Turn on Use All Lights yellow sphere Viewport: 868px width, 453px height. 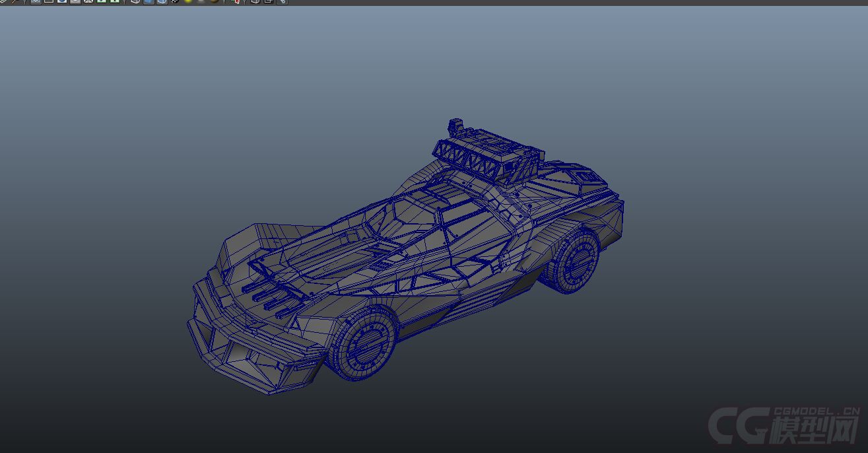click(x=188, y=1)
